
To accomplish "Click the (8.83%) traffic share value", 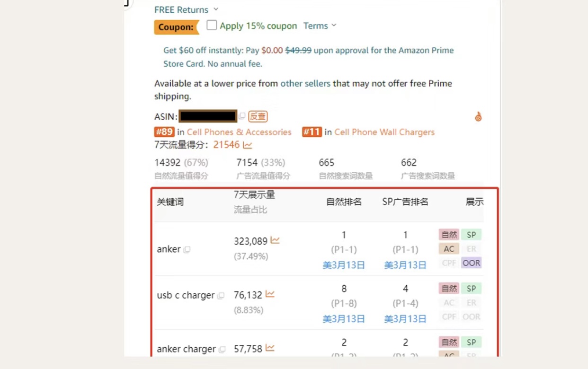I will pyautogui.click(x=249, y=310).
